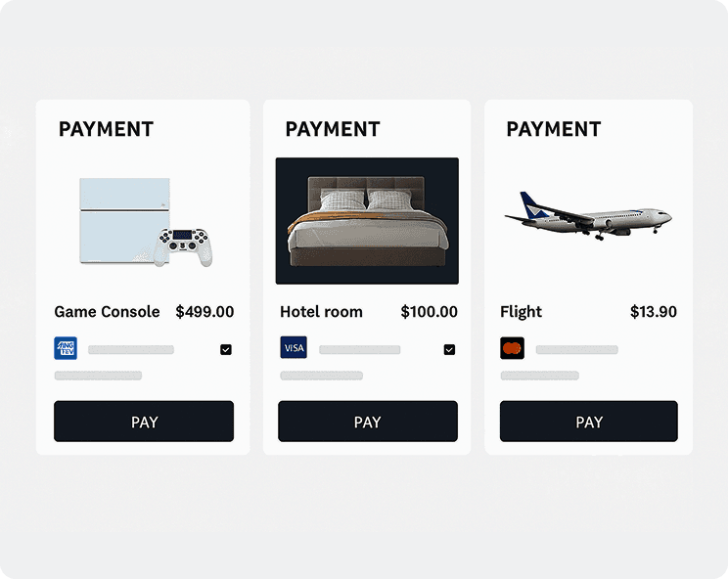Click the $13.90 price

(653, 312)
